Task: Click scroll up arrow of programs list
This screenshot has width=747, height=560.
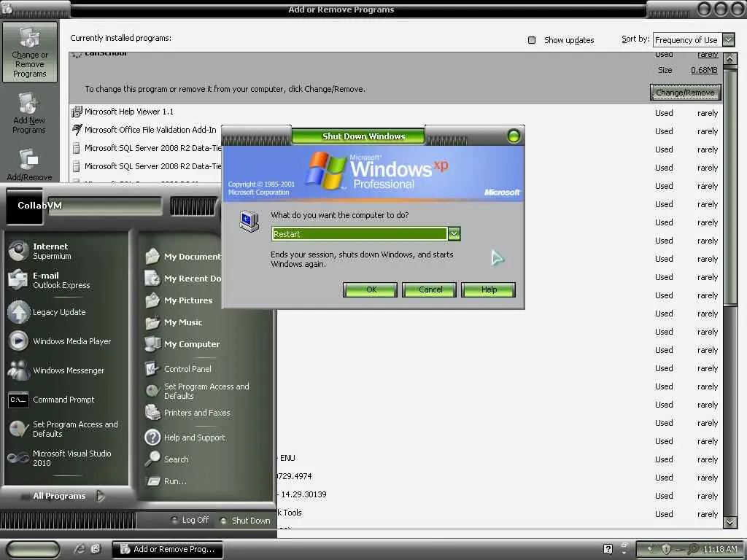Action: click(730, 59)
